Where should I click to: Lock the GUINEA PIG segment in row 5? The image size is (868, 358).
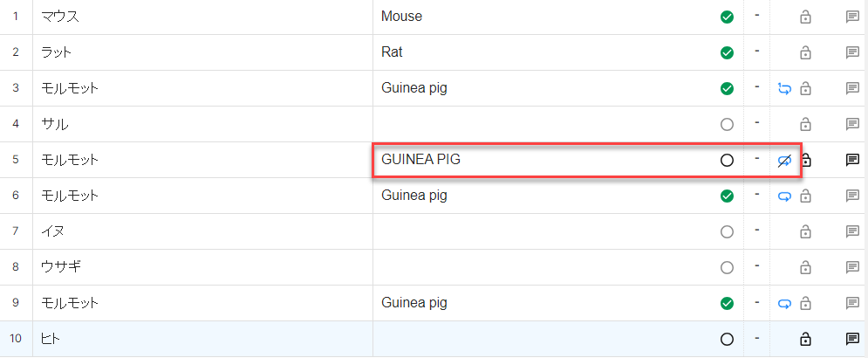[x=806, y=160]
